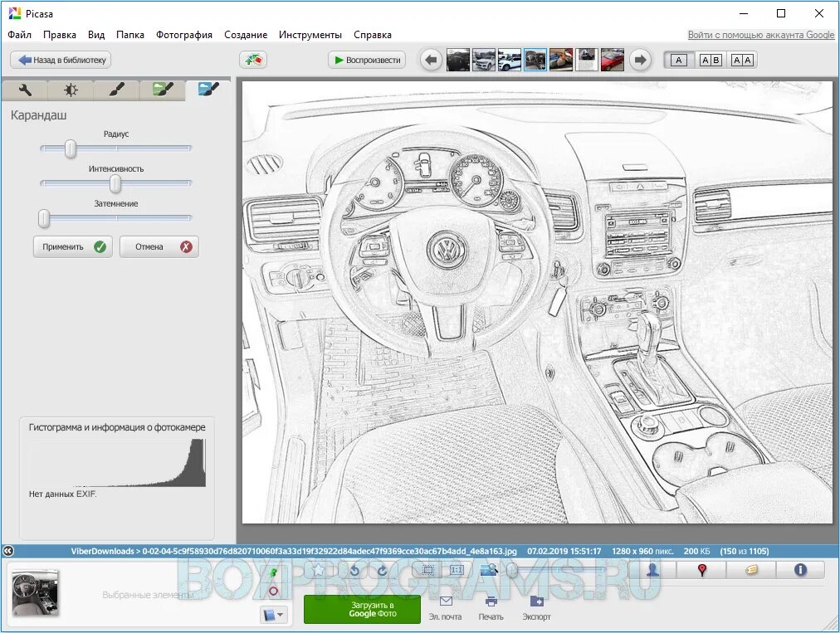
Task: Select single view mode A
Action: tap(679, 60)
